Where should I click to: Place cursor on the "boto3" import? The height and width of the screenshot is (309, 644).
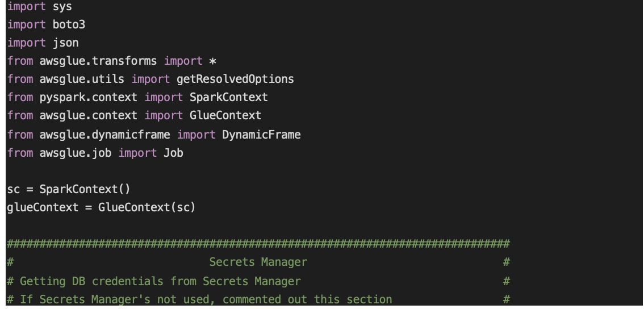click(68, 26)
